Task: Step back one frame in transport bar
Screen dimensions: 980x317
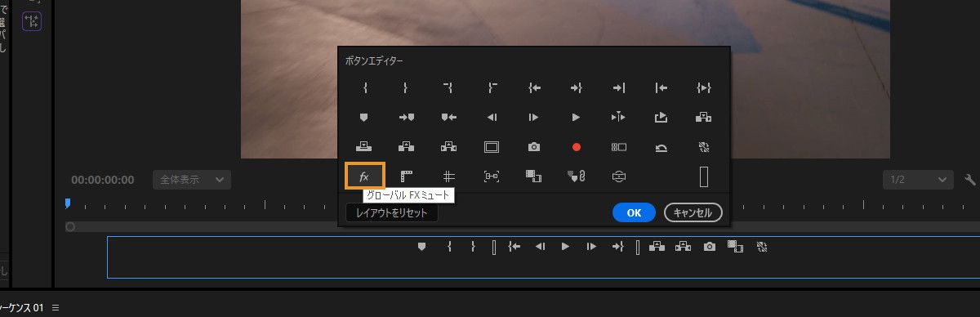Action: (x=539, y=246)
